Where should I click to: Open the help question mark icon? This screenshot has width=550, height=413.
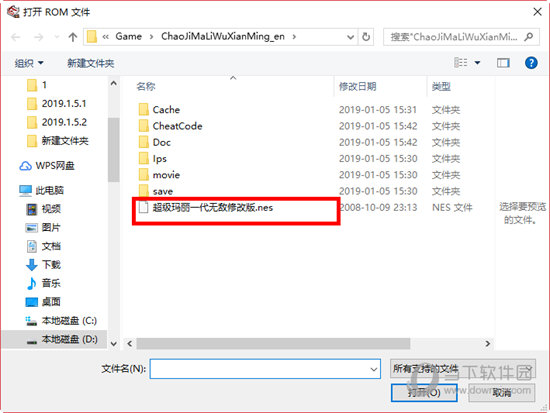531,63
